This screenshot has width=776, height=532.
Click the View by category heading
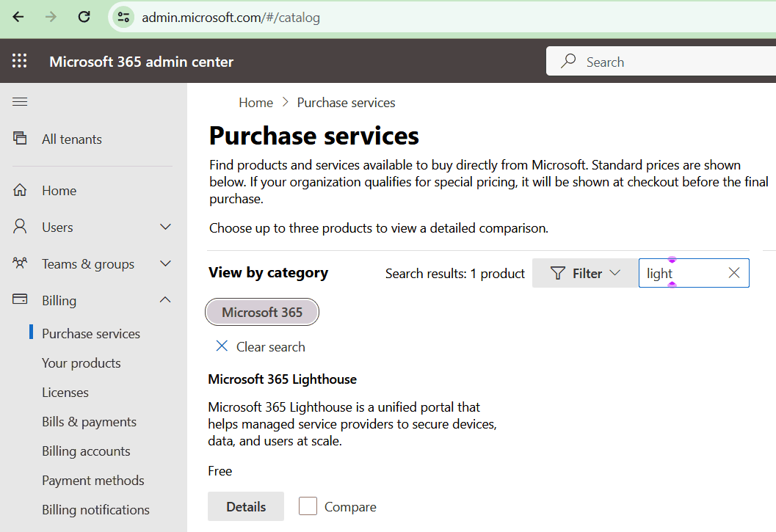click(x=268, y=273)
